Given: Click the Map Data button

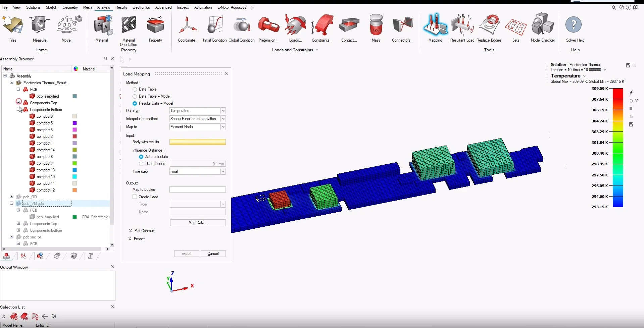Looking at the screenshot, I should point(198,223).
